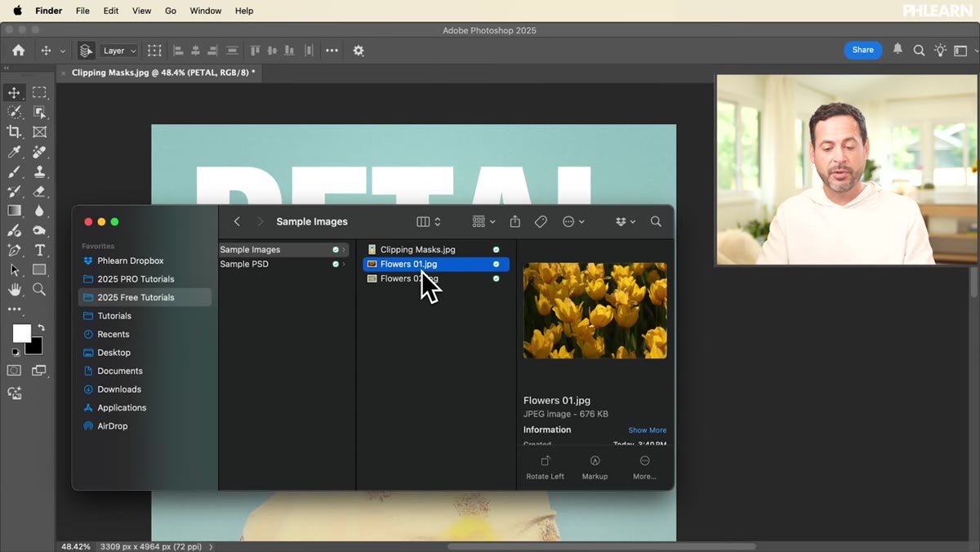Reset default foreground and background colors
980x552 pixels.
(16, 353)
